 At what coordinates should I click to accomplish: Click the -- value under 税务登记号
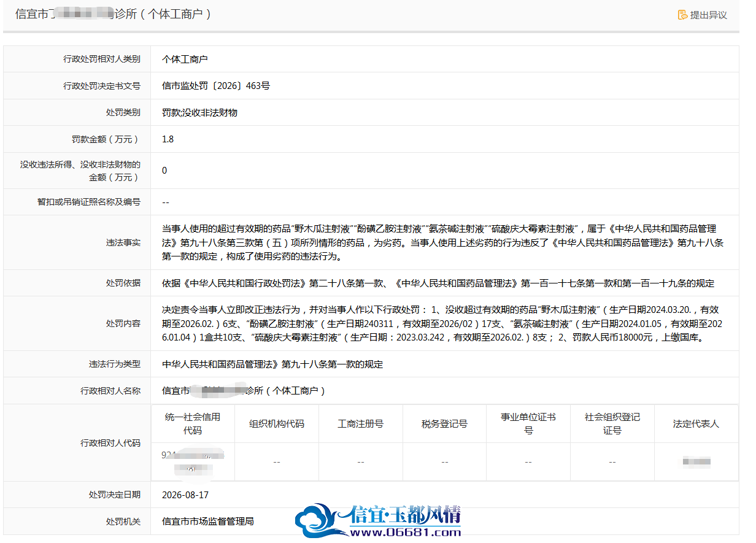tap(444, 461)
